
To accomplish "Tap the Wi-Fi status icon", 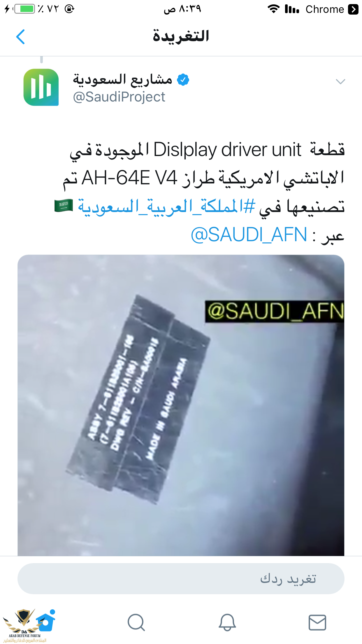I will [274, 9].
